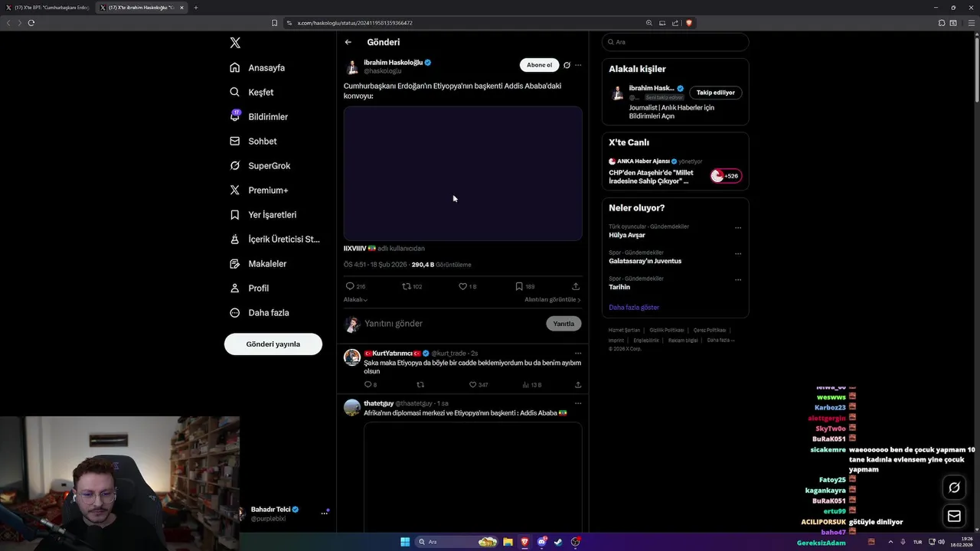Open Keşfet explore page
The width and height of the screenshot is (980, 551).
[251, 93]
